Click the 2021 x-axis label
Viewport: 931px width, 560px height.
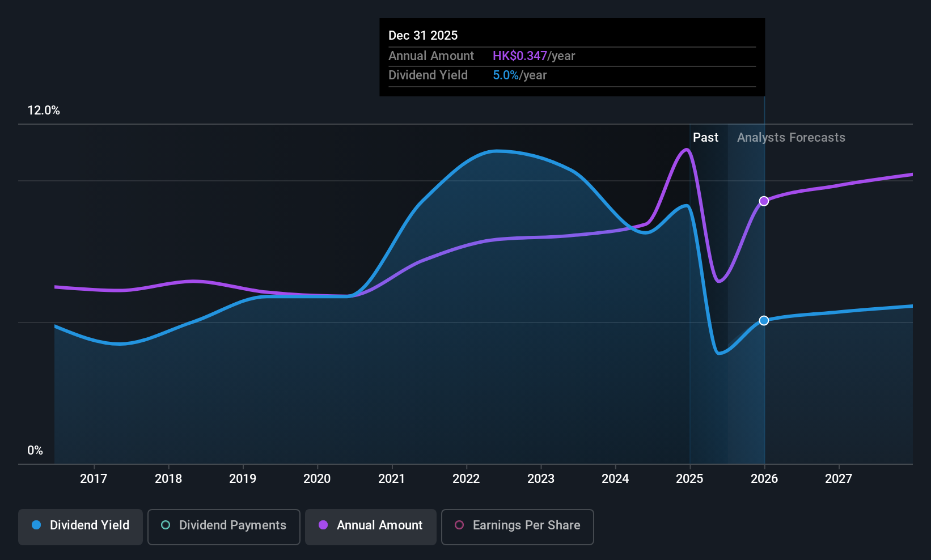pos(392,479)
